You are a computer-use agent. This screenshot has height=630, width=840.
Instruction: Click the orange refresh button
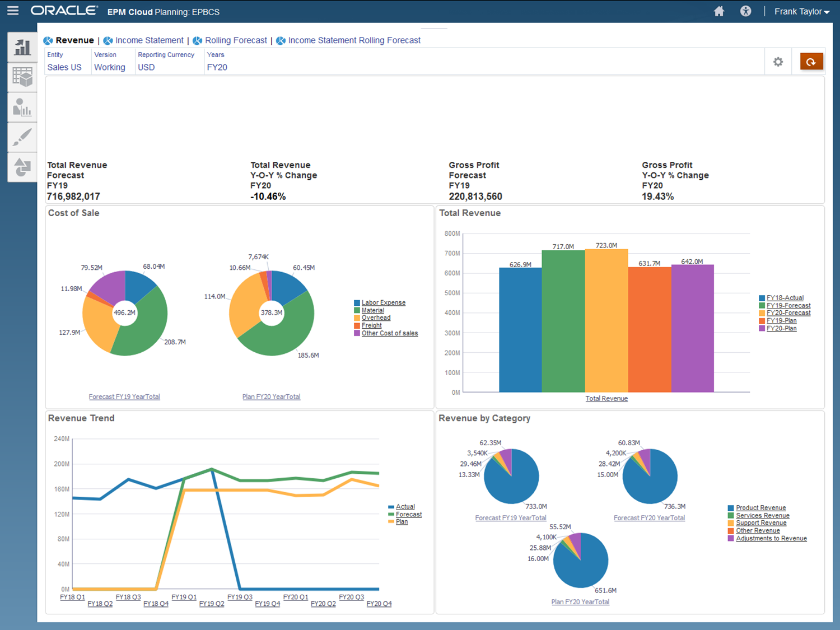[811, 61]
